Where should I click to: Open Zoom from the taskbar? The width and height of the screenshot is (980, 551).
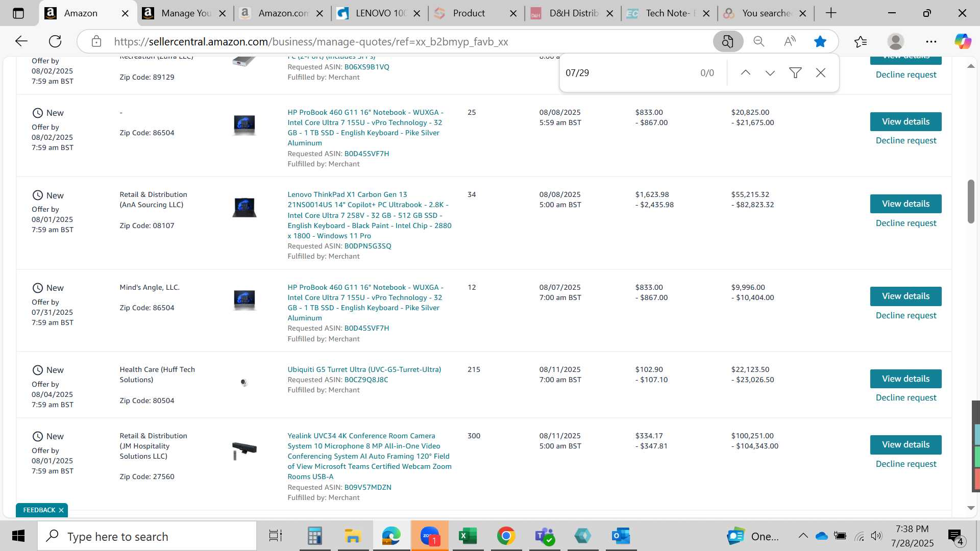pos(430,536)
